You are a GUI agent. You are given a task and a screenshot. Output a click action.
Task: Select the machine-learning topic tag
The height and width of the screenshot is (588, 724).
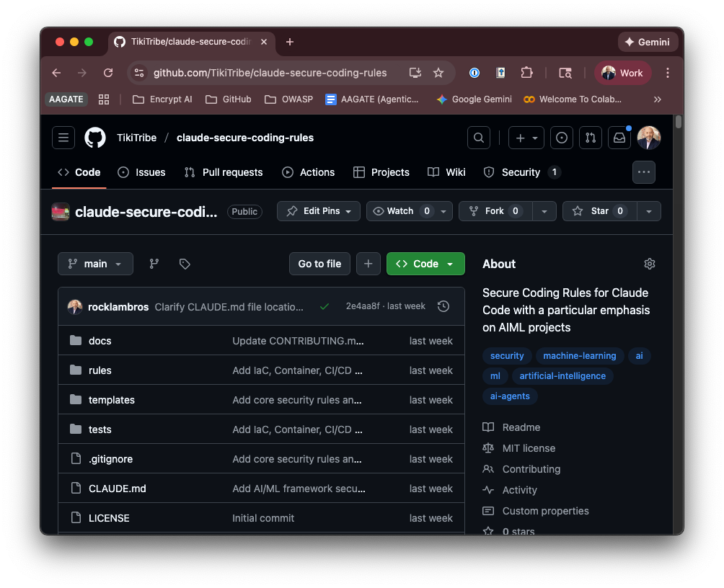pyautogui.click(x=580, y=356)
